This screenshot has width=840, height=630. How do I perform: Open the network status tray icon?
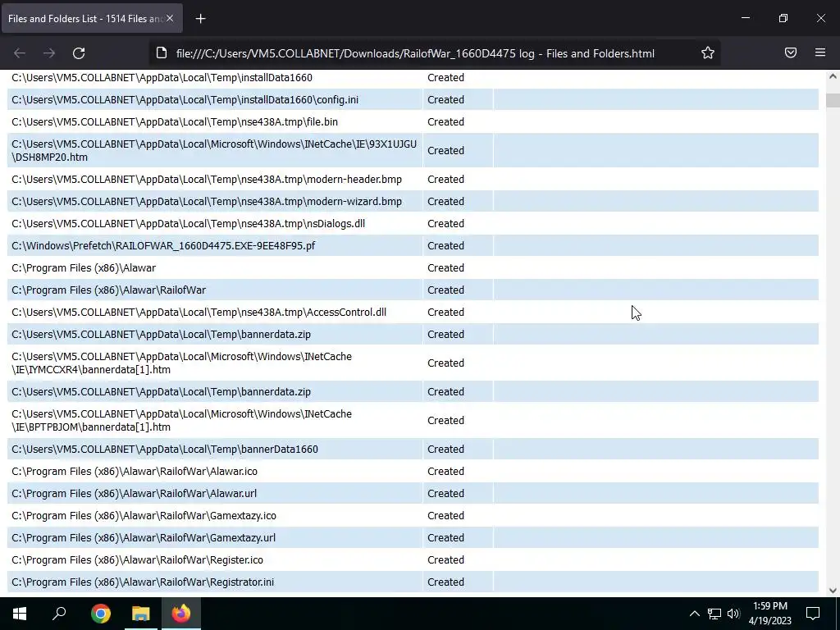pos(714,614)
